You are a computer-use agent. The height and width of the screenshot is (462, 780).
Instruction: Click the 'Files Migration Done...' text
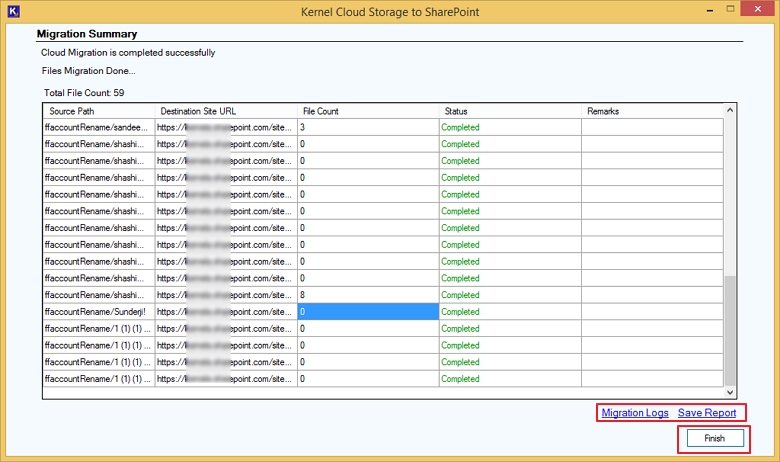point(89,71)
